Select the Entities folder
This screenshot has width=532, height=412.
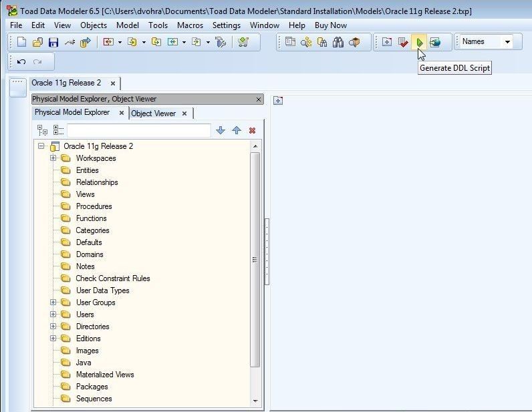point(87,170)
